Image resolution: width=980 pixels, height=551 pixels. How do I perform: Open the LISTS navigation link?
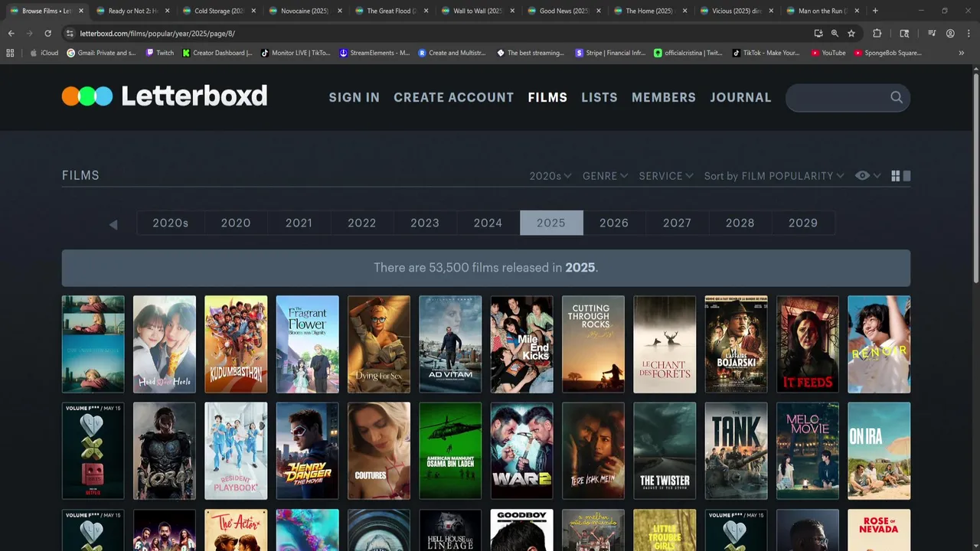click(599, 97)
